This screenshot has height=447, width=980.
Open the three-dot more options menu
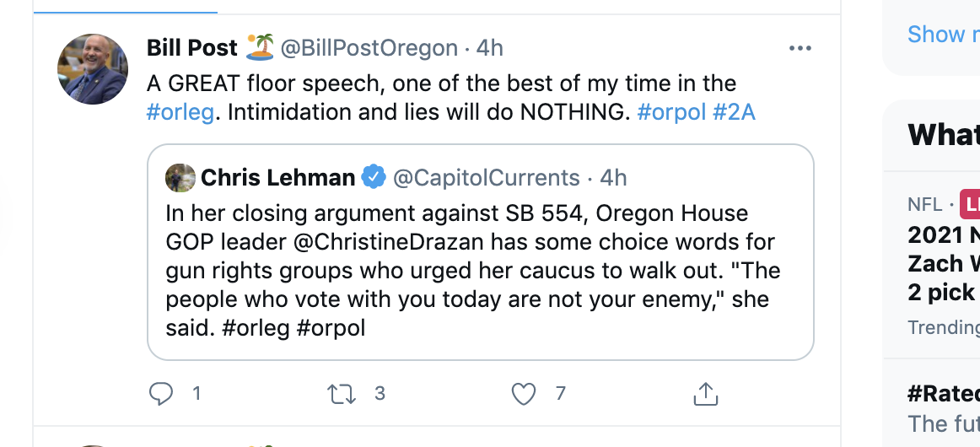click(x=800, y=48)
